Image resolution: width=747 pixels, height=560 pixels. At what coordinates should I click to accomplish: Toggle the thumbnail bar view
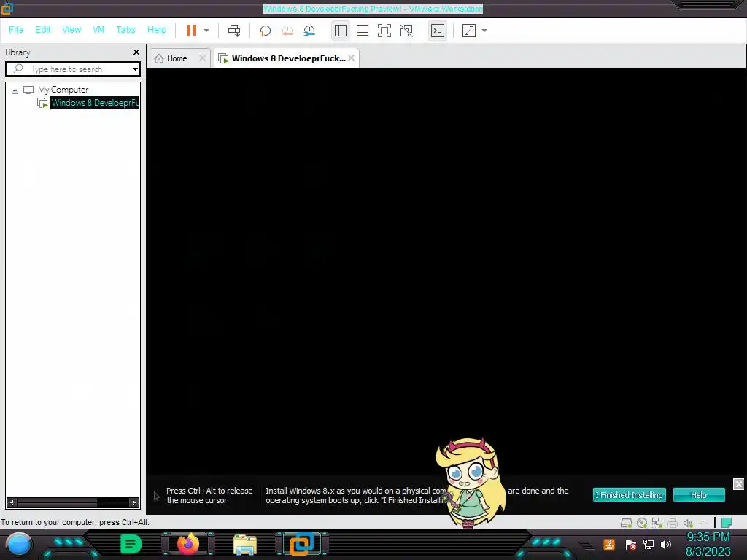(x=363, y=31)
